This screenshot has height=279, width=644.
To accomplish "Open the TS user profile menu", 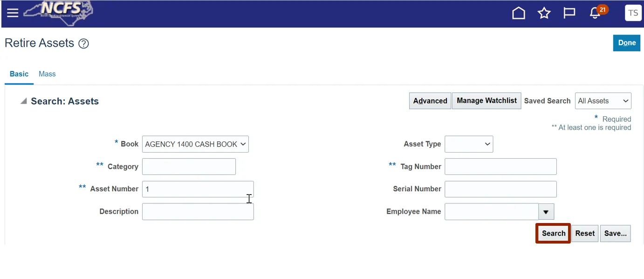I will tap(633, 13).
